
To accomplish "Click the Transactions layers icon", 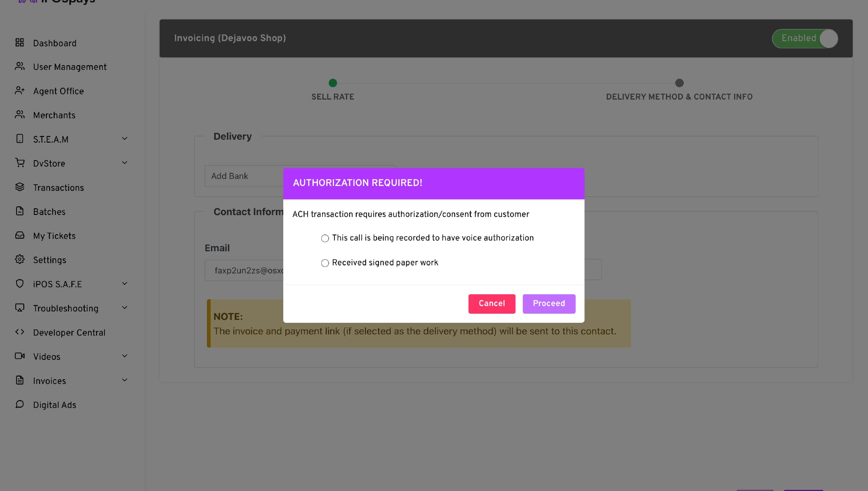I will 19,187.
